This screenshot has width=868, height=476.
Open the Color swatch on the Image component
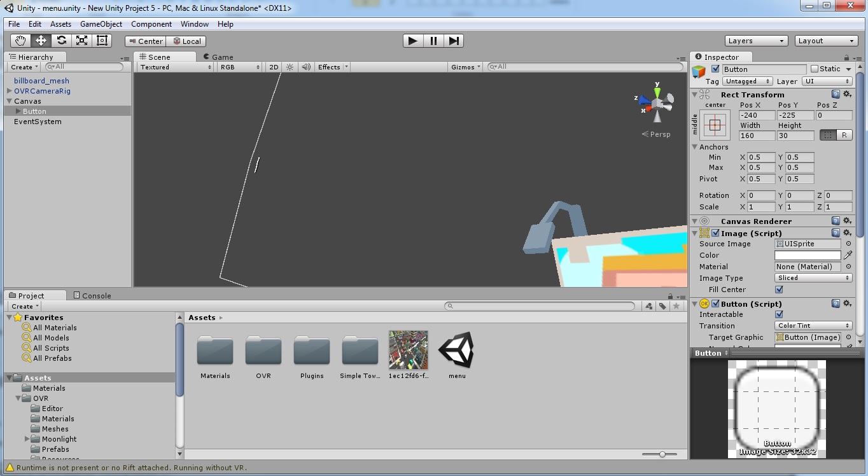click(x=807, y=255)
